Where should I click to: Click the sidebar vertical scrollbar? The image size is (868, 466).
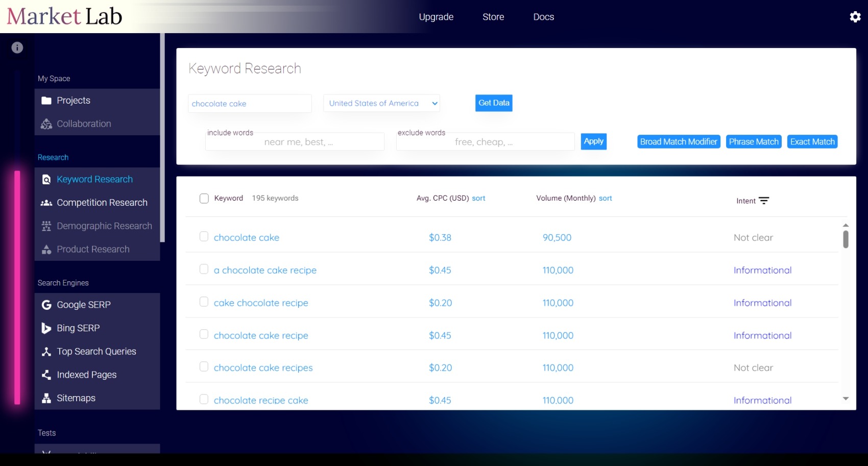pos(162,138)
